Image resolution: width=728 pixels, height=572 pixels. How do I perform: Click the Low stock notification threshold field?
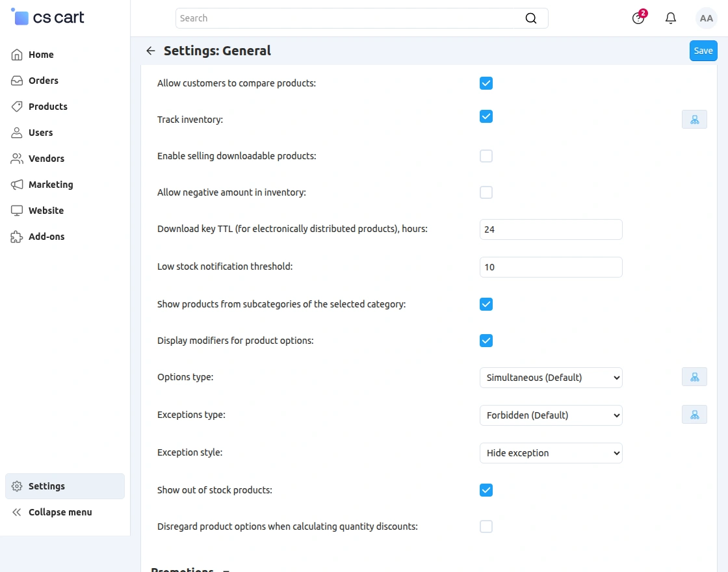[551, 267]
